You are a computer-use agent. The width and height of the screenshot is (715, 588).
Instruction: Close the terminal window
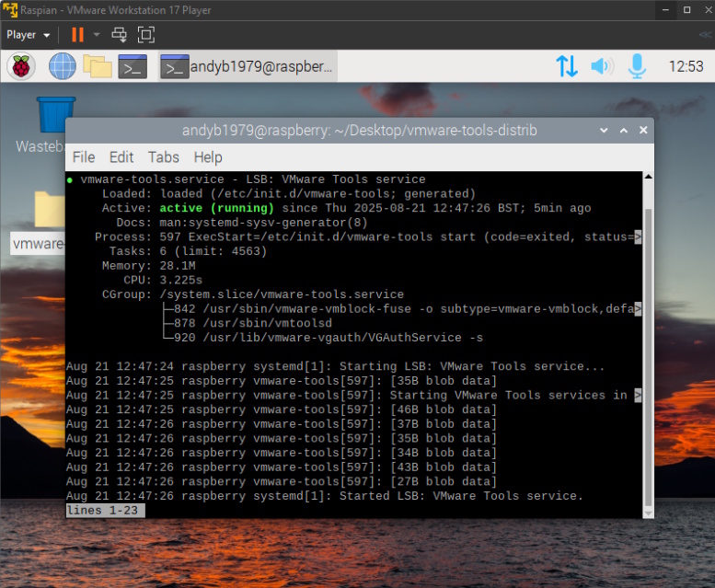click(x=643, y=131)
